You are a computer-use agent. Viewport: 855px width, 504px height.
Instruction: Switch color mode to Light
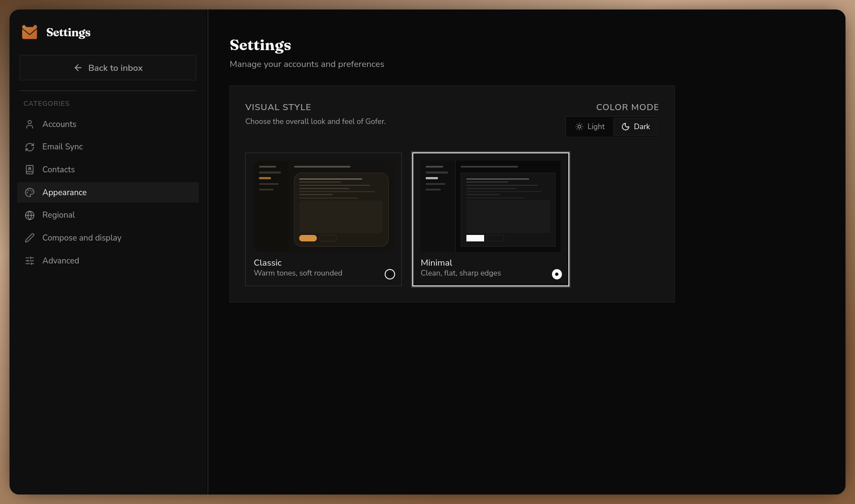click(590, 127)
